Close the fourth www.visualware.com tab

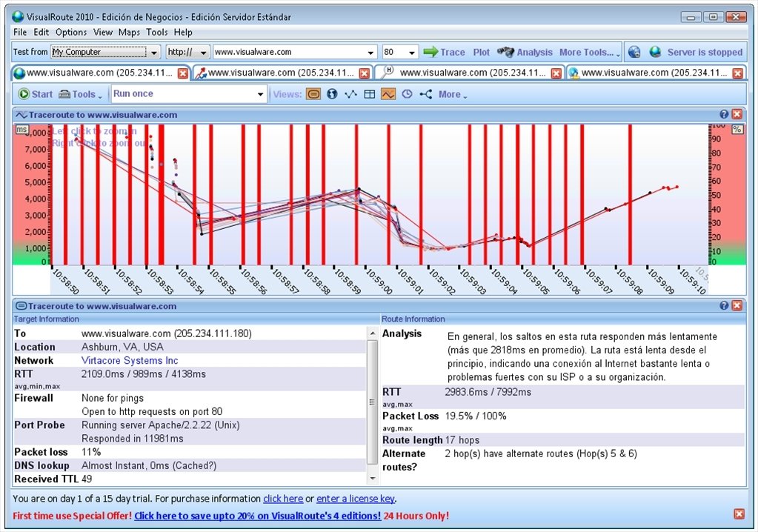point(738,73)
